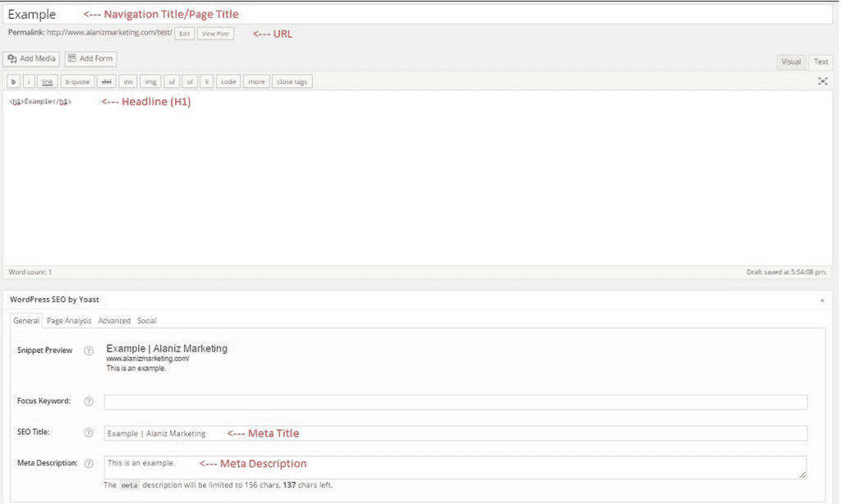This screenshot has height=504, width=841.
Task: Click the italic 'i' quicktag button
Action: (29, 82)
